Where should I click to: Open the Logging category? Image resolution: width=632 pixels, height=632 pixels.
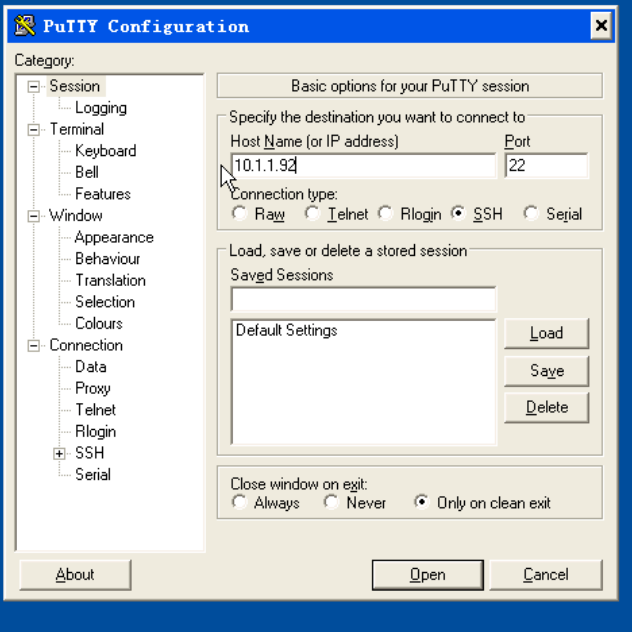coord(101,108)
